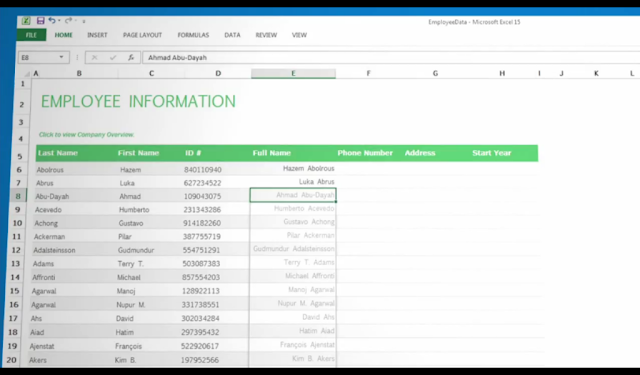
Task: Open the FORMULAS tab
Action: (193, 35)
